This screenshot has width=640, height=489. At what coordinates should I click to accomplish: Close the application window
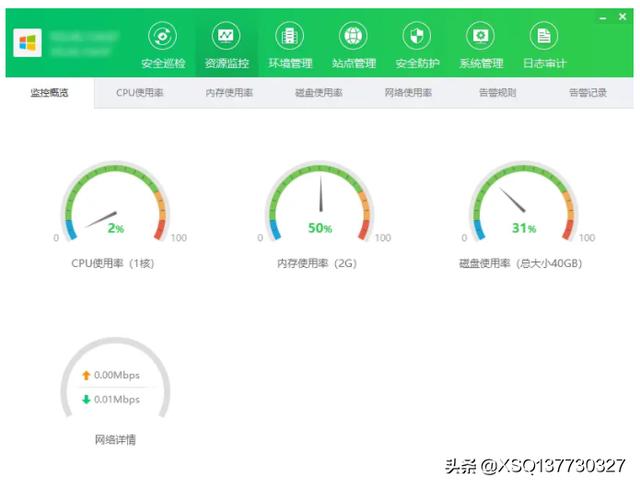tap(622, 17)
